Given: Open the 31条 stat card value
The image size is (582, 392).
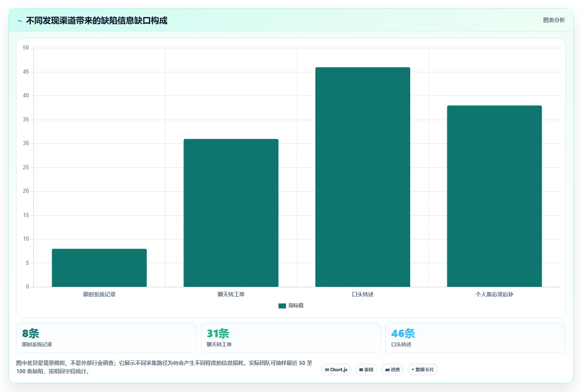Looking at the screenshot, I should [x=218, y=333].
